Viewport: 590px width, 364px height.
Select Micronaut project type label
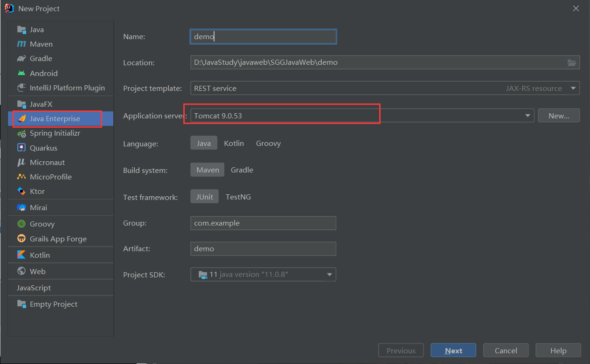tap(47, 162)
